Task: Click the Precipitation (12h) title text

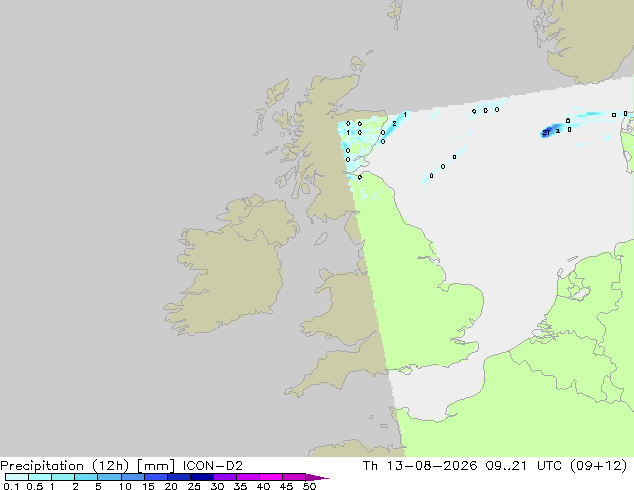Action: pos(65,466)
